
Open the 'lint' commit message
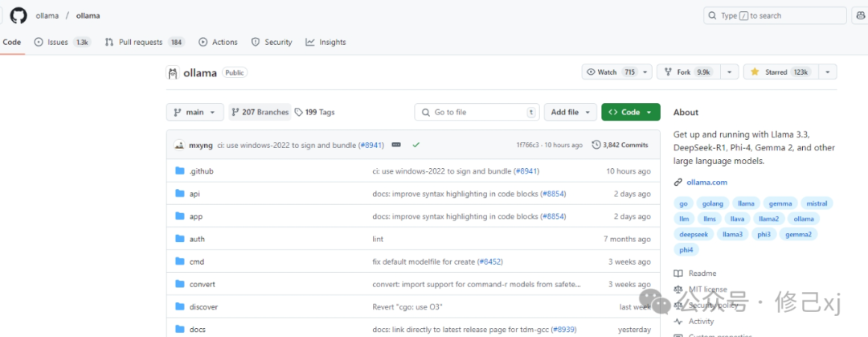378,239
